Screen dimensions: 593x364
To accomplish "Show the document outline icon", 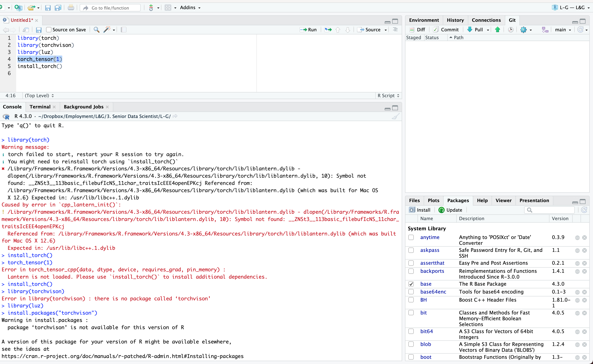I will [x=123, y=30].
